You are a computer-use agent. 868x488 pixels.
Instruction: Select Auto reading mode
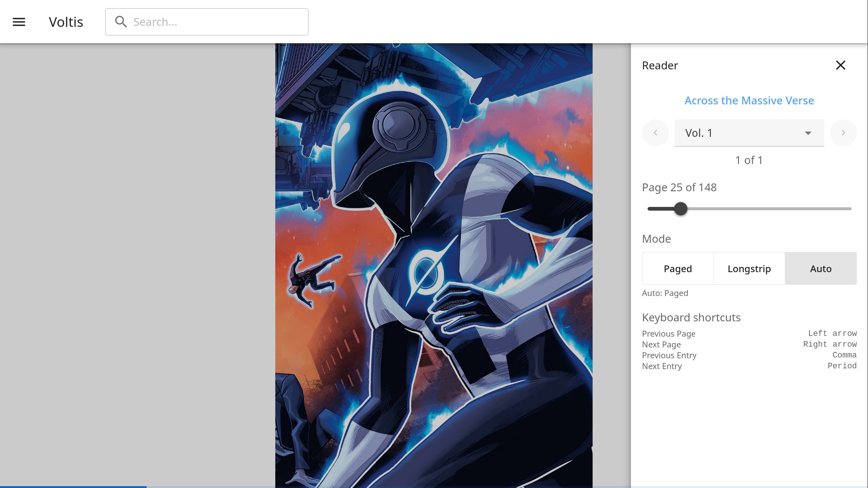(821, 268)
